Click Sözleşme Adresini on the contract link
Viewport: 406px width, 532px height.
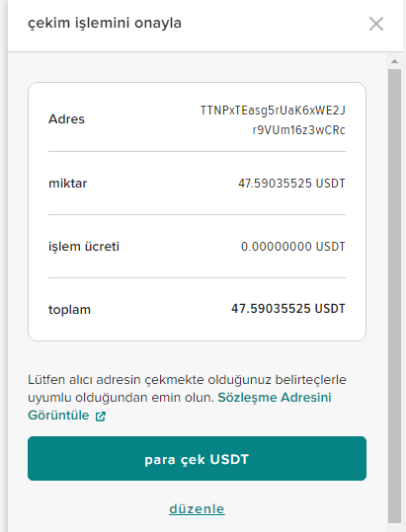click(275, 398)
